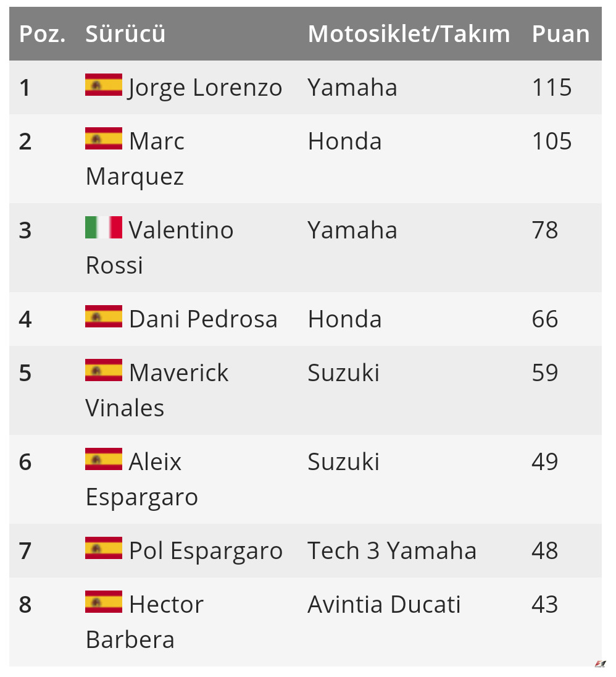
Task: Click the flag beside Pol Espargaro
Action: [x=104, y=548]
